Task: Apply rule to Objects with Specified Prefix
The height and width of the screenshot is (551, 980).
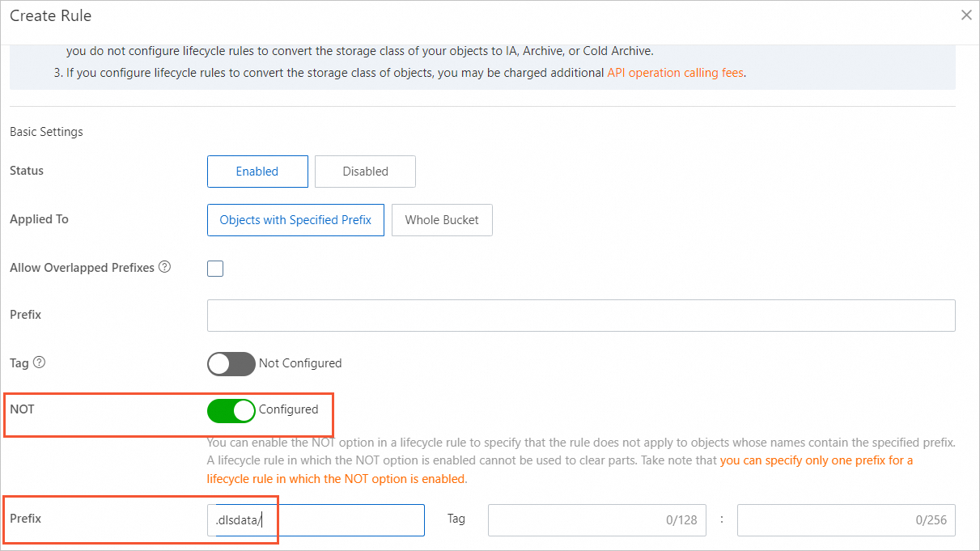Action: pos(295,220)
